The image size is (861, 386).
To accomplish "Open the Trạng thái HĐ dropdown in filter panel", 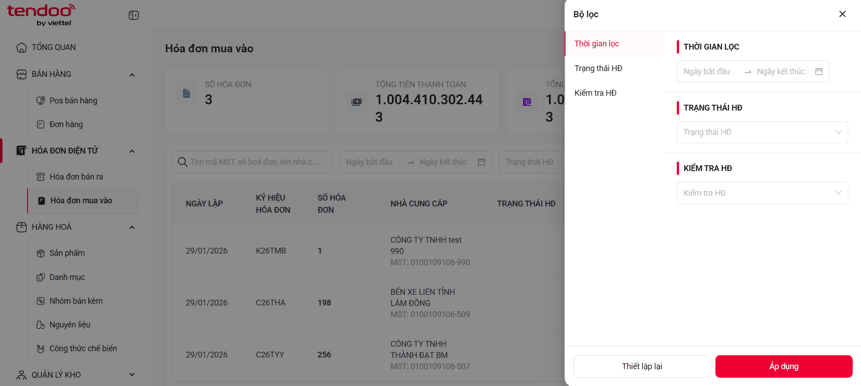I will [x=762, y=132].
